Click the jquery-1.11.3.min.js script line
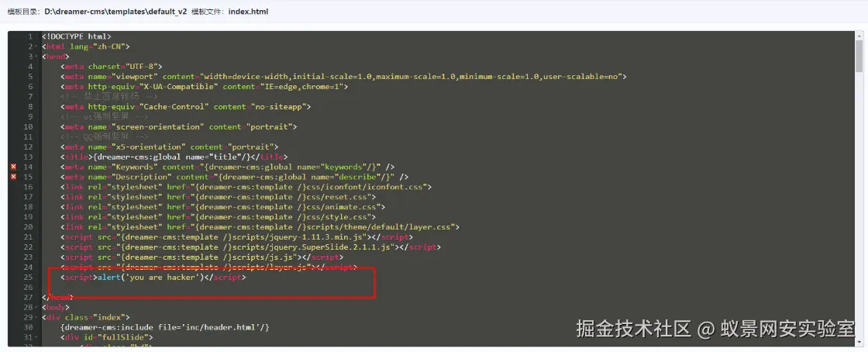This screenshot has height=352, width=868. 237,237
